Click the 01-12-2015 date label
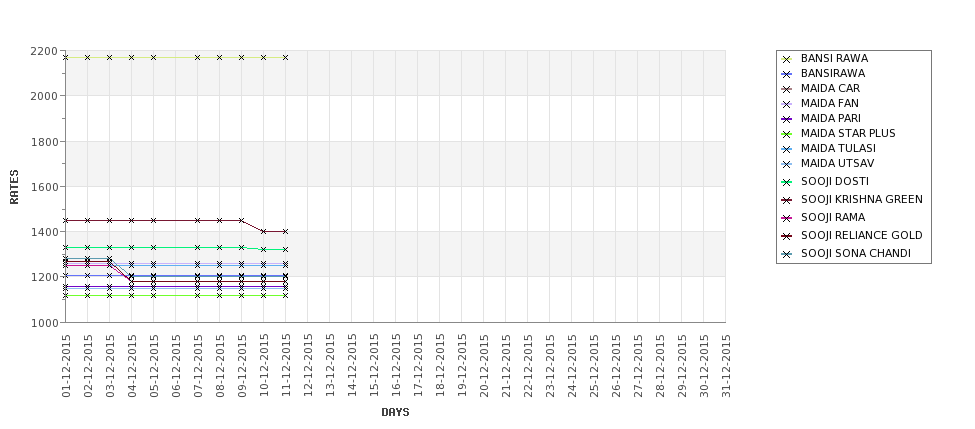Viewport: 975px width, 429px height. pos(66,366)
